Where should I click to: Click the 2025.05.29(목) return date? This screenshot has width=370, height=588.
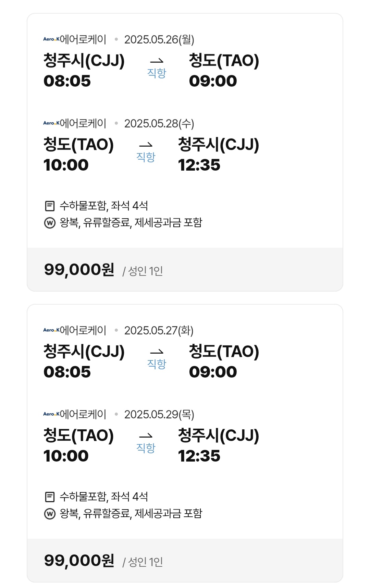coord(159,414)
